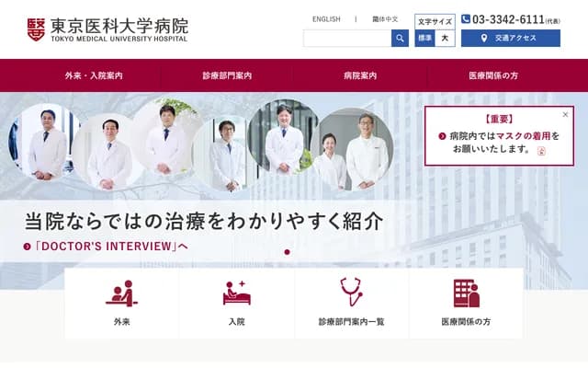Open the 外来・入院案内 menu

(94, 75)
